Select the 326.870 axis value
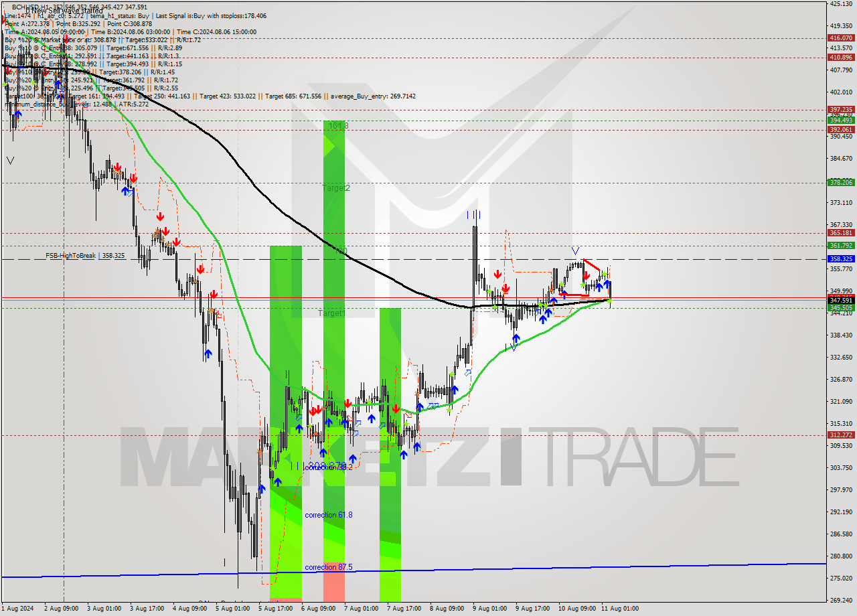This screenshot has width=857, height=616. 840,379
